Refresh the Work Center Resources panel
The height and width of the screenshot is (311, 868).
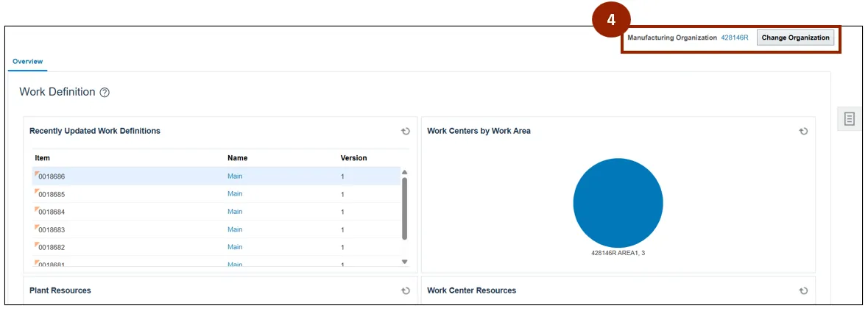point(803,291)
